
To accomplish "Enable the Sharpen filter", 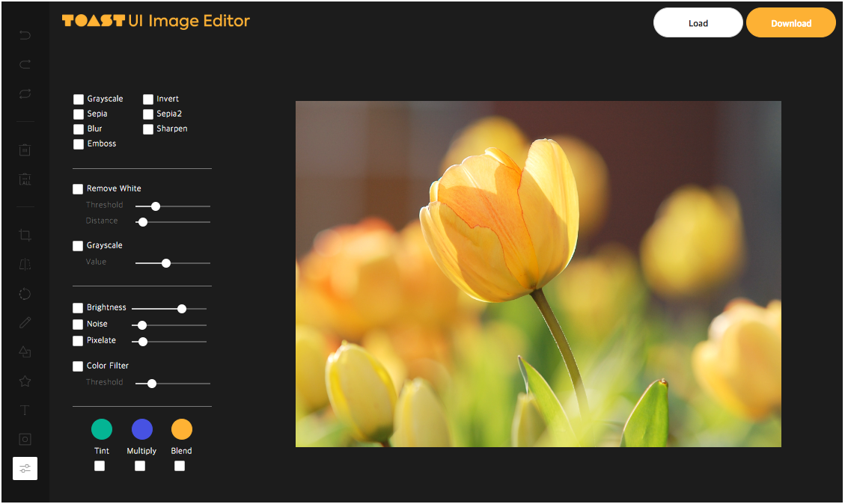I will point(148,129).
